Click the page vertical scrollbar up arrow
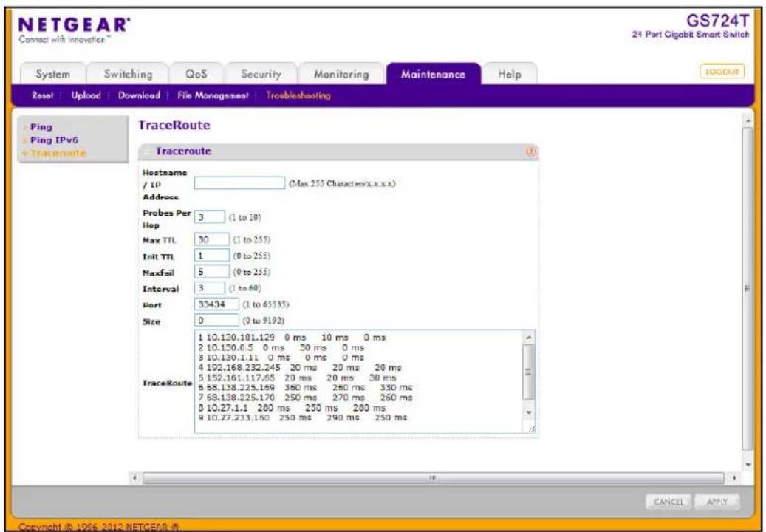This screenshot has width=766, height=532. pyautogui.click(x=748, y=120)
